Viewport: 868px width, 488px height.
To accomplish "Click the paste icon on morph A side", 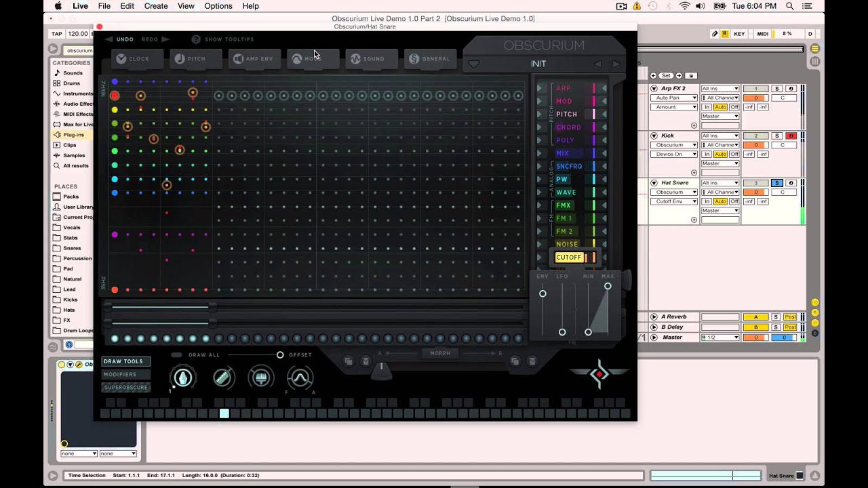I will pyautogui.click(x=366, y=361).
